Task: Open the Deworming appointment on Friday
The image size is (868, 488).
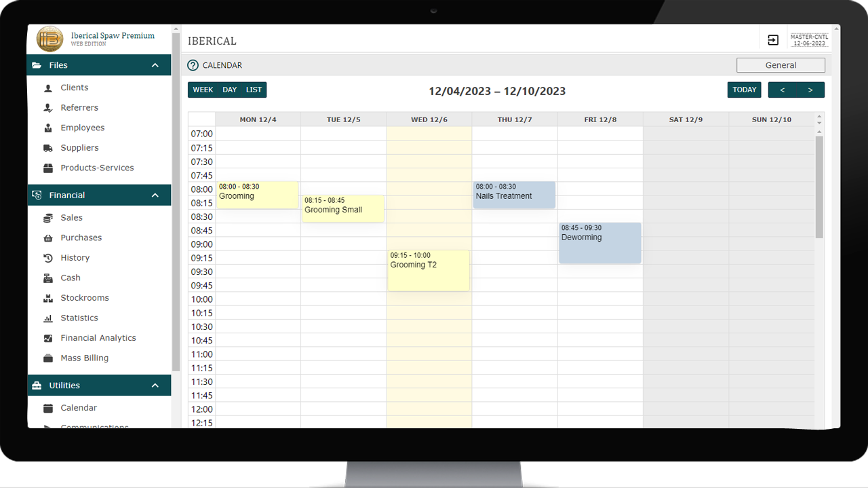Action: point(599,243)
